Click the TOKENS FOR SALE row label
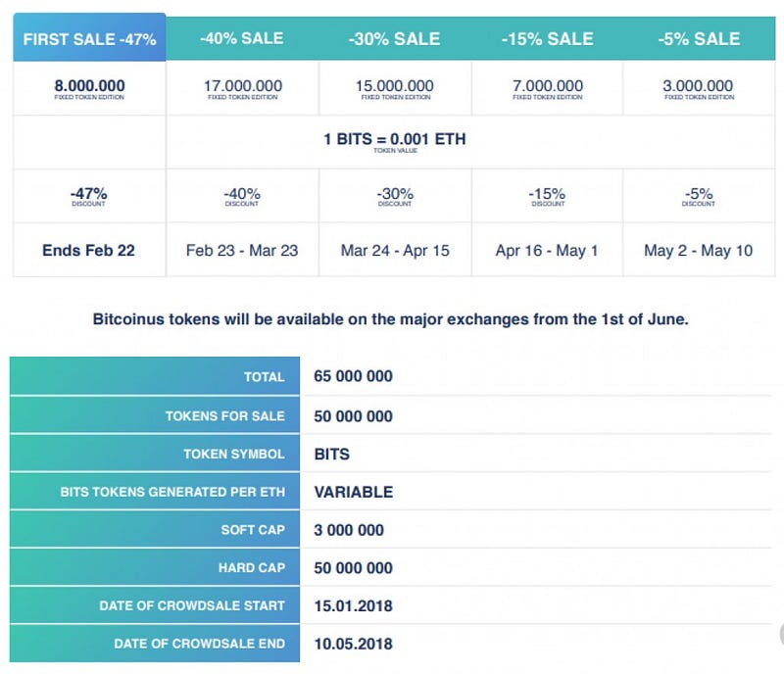 click(225, 415)
